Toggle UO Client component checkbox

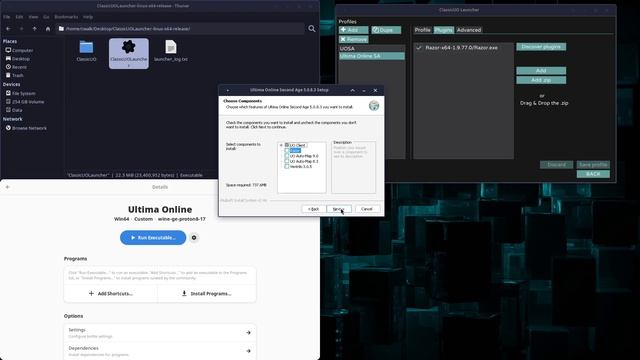click(287, 145)
